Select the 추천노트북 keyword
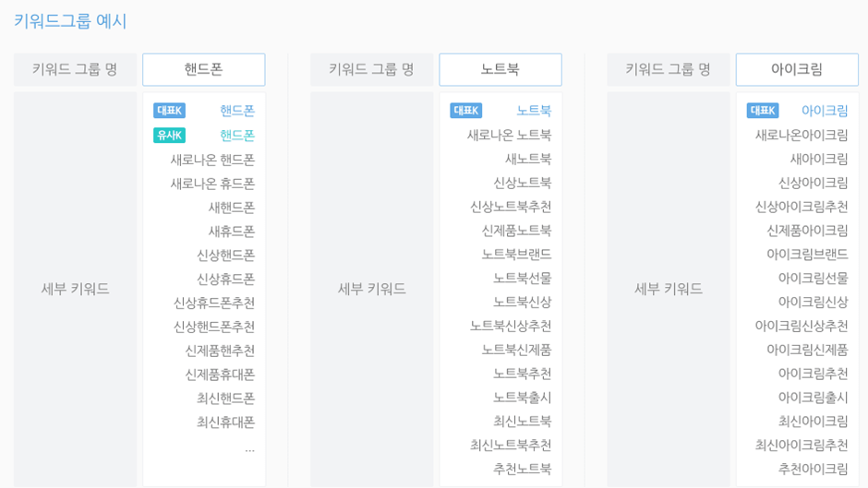Image resolution: width=868 pixels, height=488 pixels. coord(523,470)
